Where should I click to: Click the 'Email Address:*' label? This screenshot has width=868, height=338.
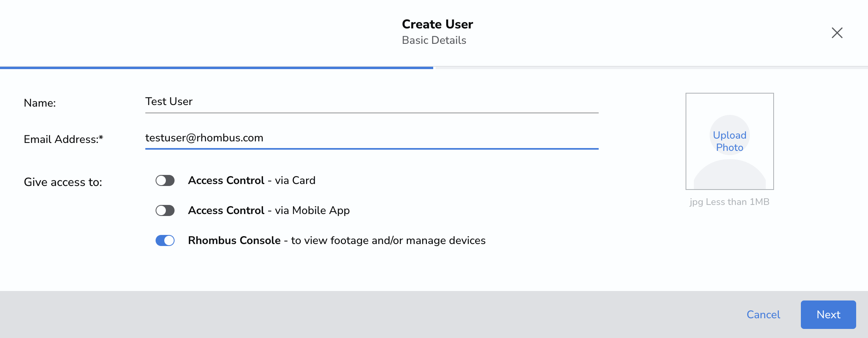coord(63,139)
